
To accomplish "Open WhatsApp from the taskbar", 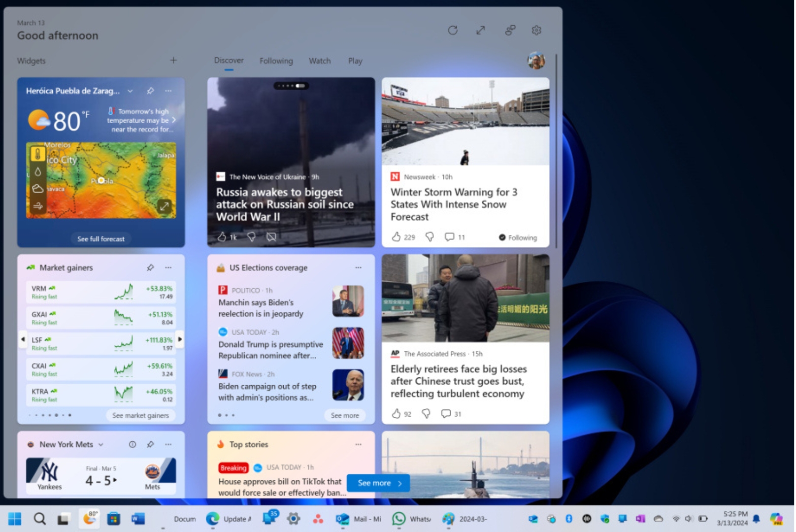I will 398,519.
